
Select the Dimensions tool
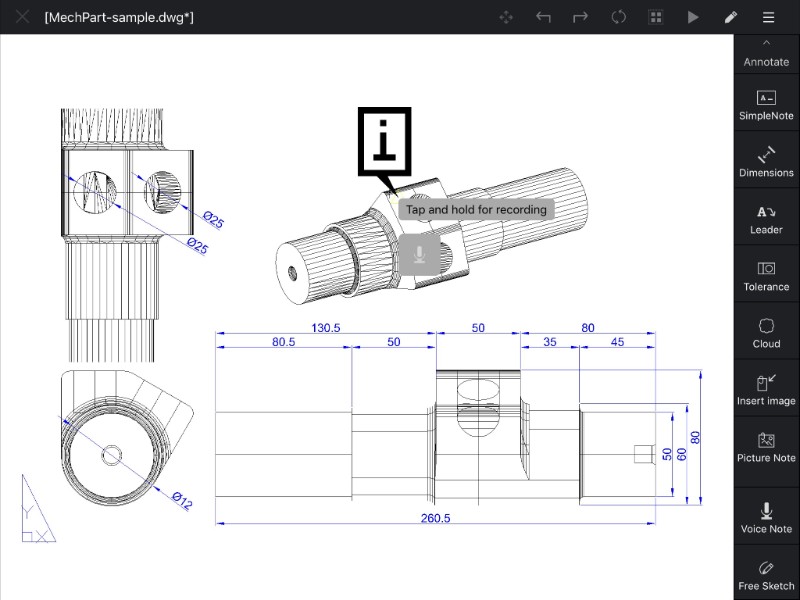pyautogui.click(x=766, y=162)
